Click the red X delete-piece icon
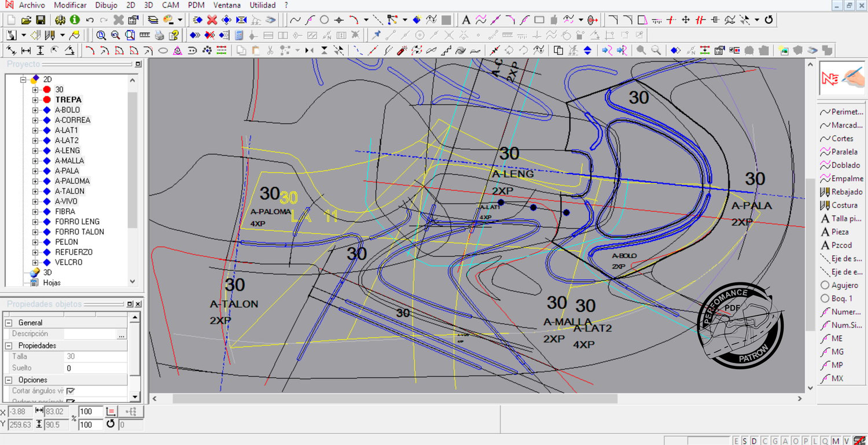The height and width of the screenshot is (445, 868). point(212,20)
